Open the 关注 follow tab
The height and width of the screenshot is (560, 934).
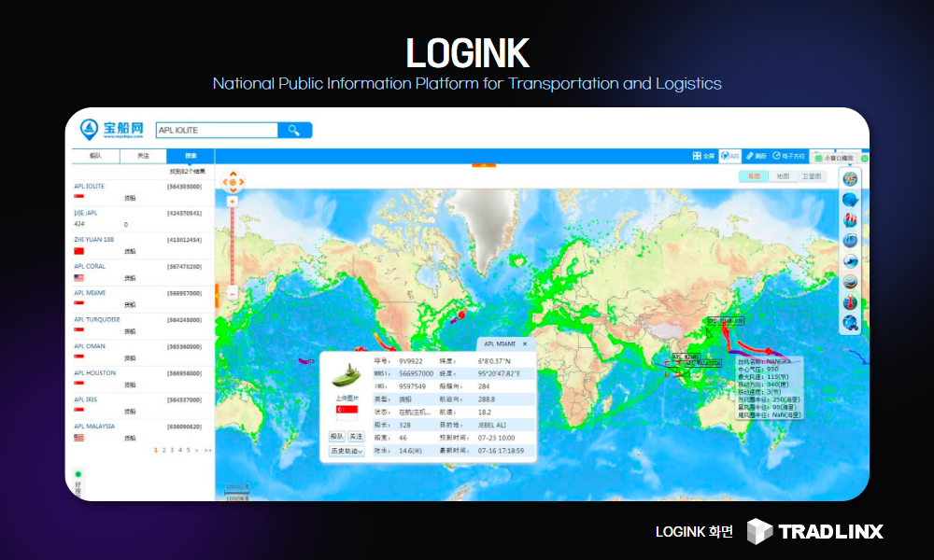pos(144,156)
